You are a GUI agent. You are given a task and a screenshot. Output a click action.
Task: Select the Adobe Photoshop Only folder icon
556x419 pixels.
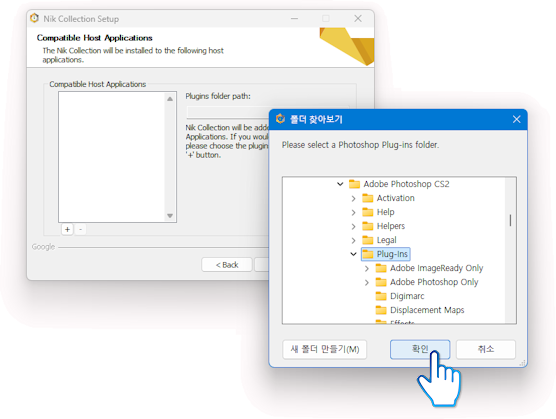tap(381, 282)
